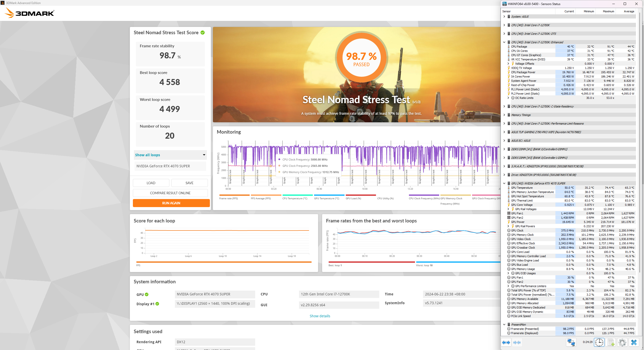The width and height of the screenshot is (644, 350).
Task: Click the green check next to Steel Nomad Stress Test Score
Action: tap(203, 32)
